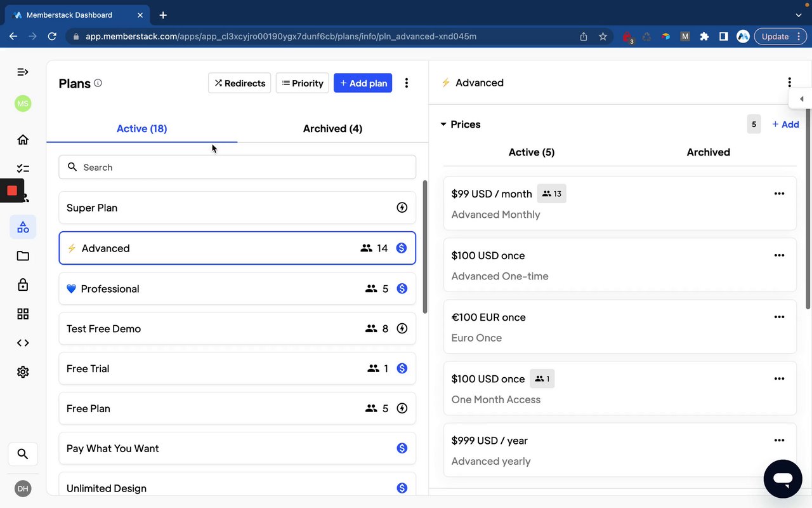Click the 1 member badge on One Month Access
812x508 pixels.
[x=542, y=378]
